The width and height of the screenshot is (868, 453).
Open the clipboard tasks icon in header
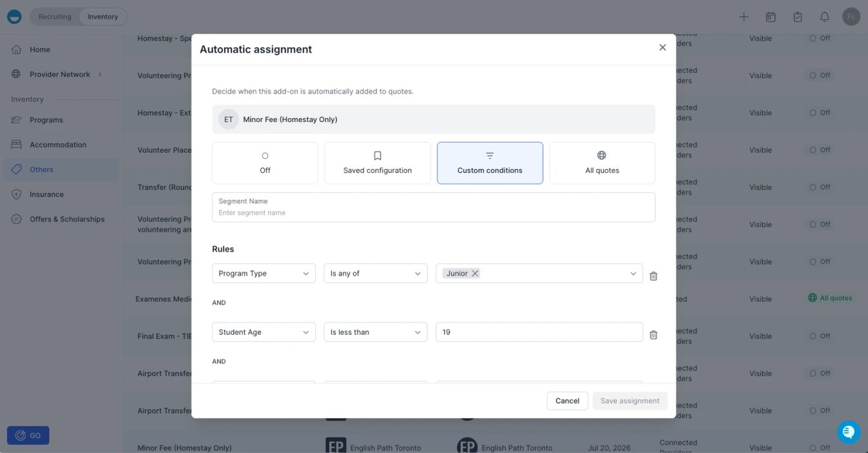pos(798,17)
